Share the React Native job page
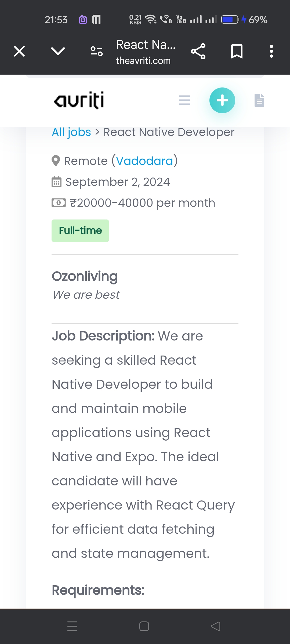Viewport: 290px width, 644px height. click(198, 51)
